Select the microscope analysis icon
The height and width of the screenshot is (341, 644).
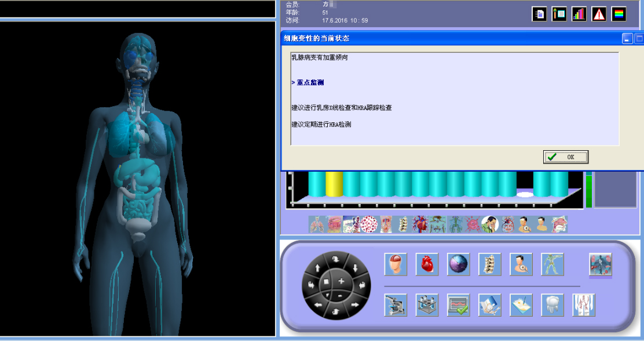[396, 305]
